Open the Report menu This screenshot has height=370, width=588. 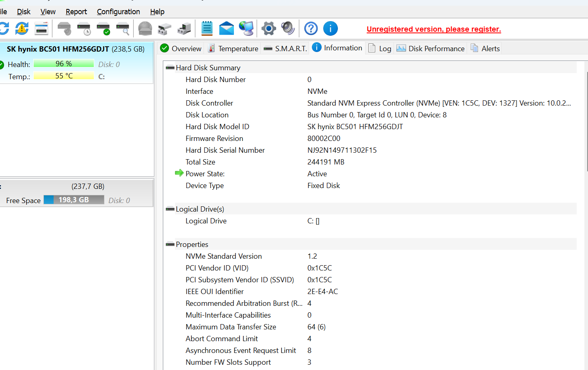[76, 12]
